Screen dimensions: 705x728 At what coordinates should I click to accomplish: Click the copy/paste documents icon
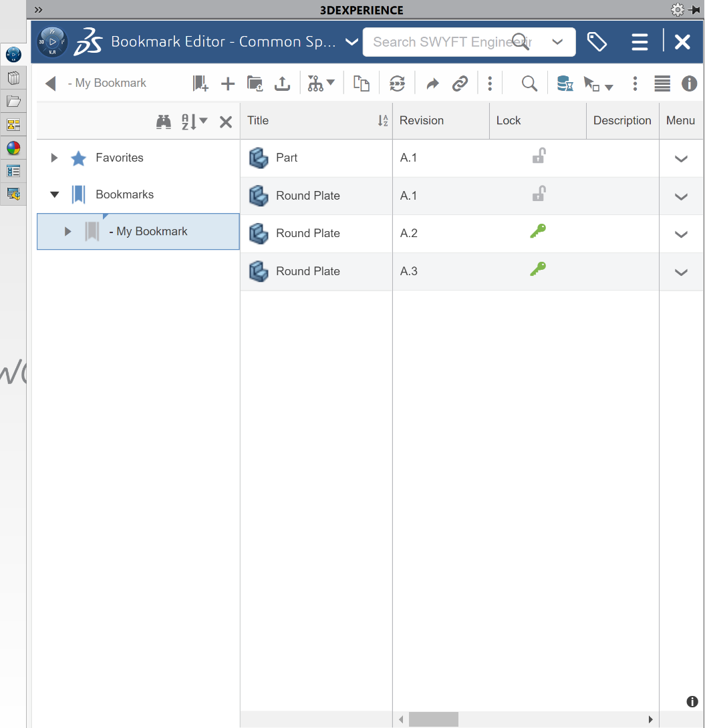pos(362,83)
